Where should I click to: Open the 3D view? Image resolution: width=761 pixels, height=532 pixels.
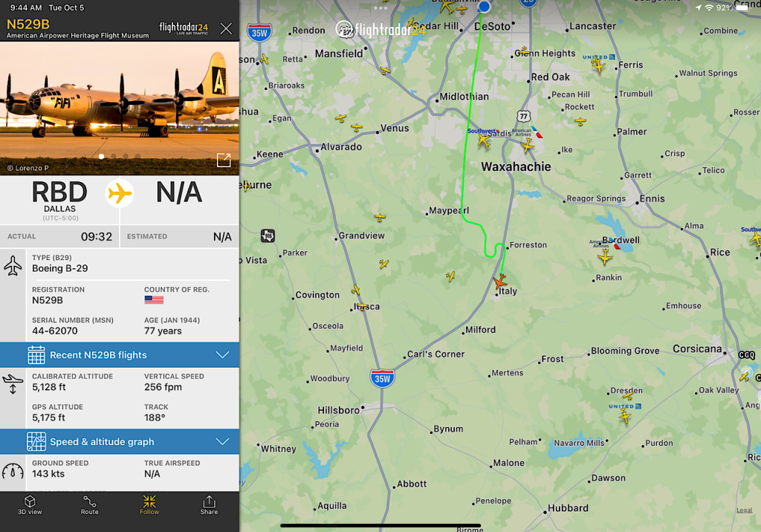[x=30, y=505]
